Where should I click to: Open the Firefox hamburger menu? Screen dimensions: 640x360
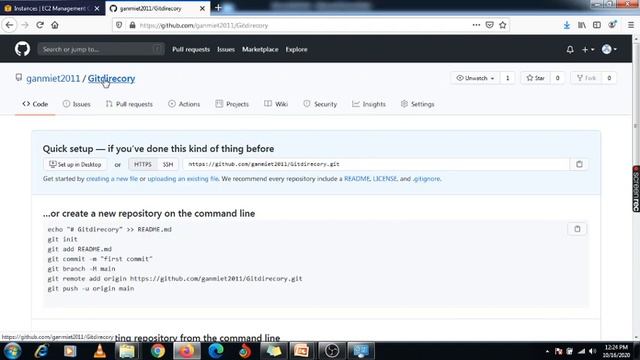[x=631, y=25]
